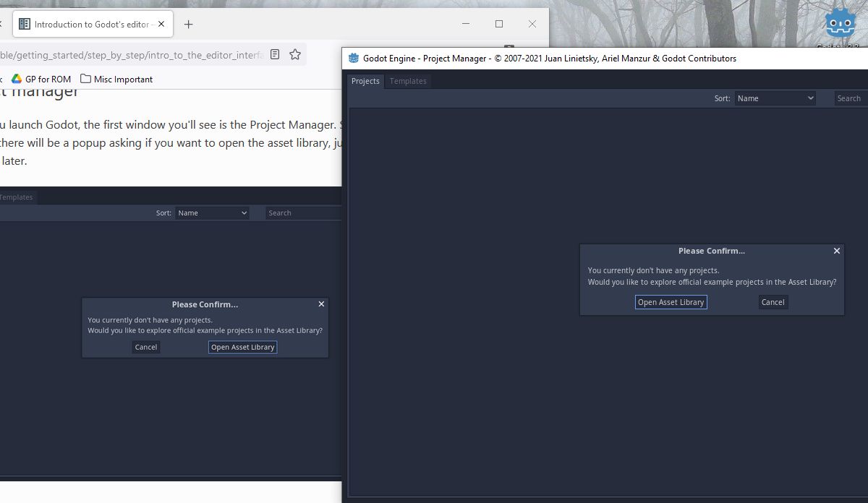Image resolution: width=868 pixels, height=503 pixels.
Task: Toggle the bookmark star in the address bar
Action: click(294, 53)
